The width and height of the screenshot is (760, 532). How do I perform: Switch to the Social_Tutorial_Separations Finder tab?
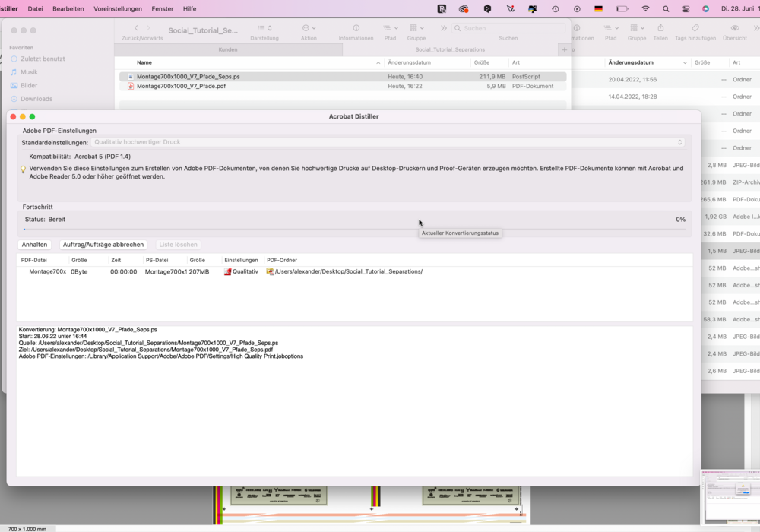point(450,49)
